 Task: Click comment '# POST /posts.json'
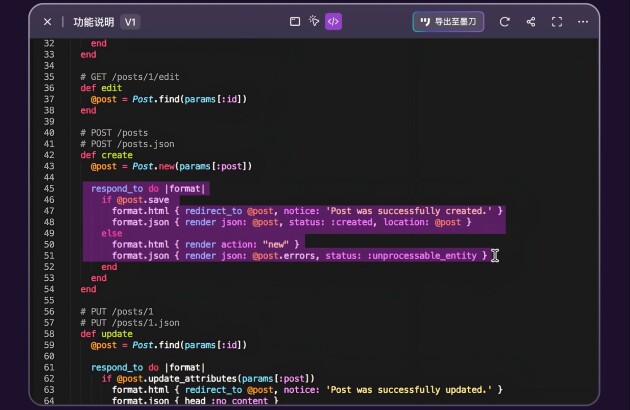127,144
